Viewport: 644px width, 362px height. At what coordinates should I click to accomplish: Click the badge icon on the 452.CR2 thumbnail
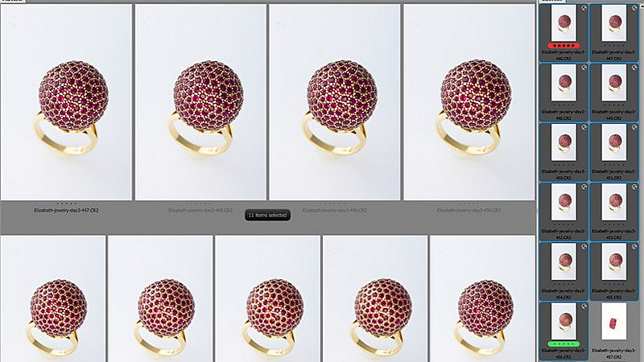coord(584,187)
